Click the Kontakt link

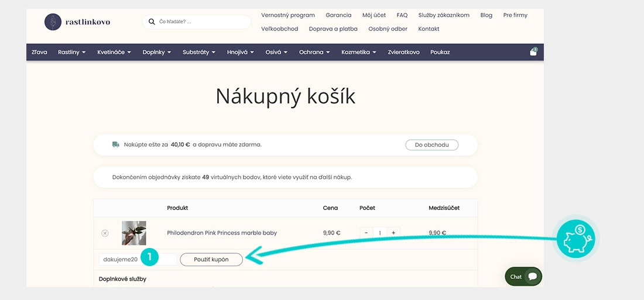tap(429, 29)
